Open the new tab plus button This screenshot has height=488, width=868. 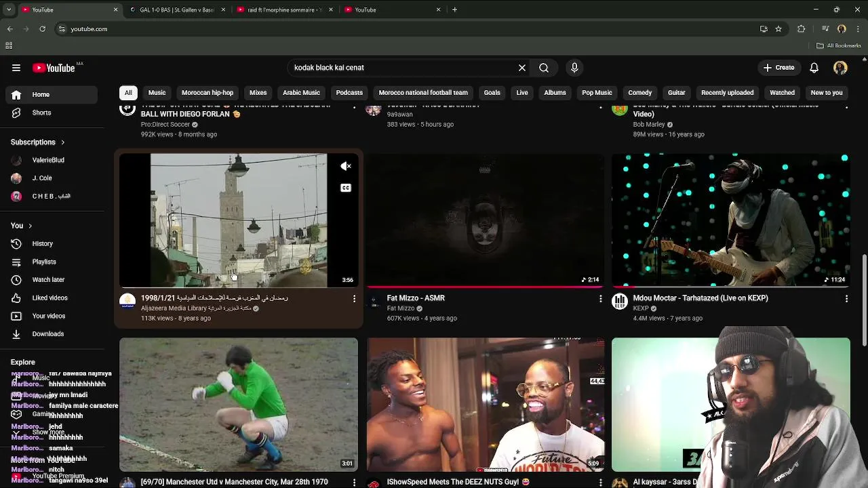[x=454, y=9]
